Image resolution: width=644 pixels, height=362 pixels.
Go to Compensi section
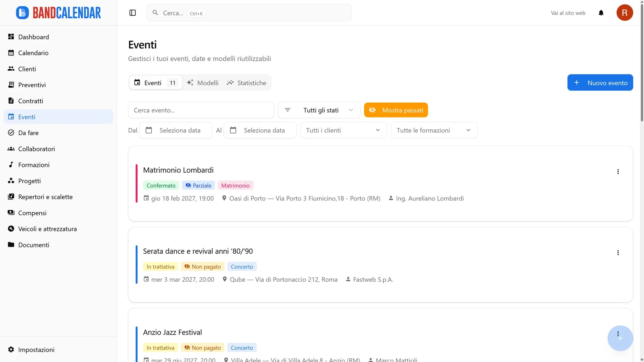pos(58,213)
